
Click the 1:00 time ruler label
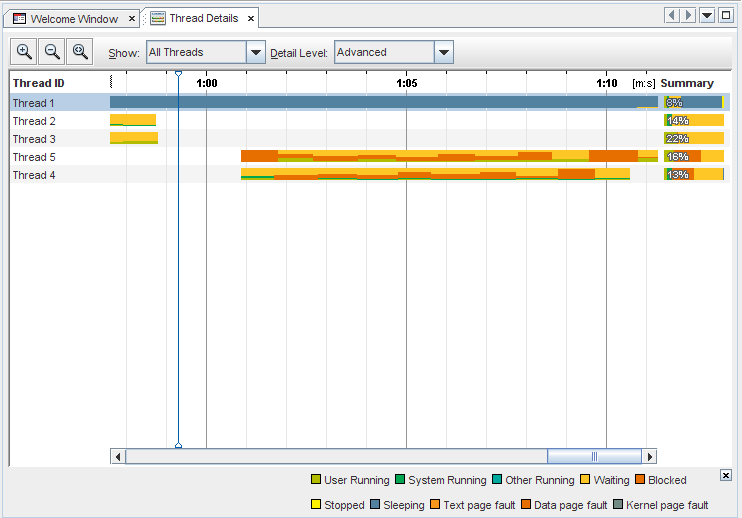click(207, 83)
